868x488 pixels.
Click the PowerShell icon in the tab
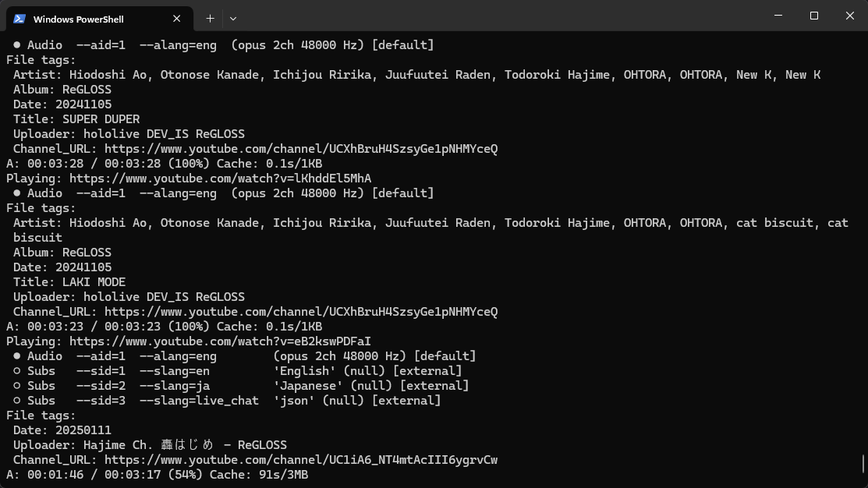[19, 19]
